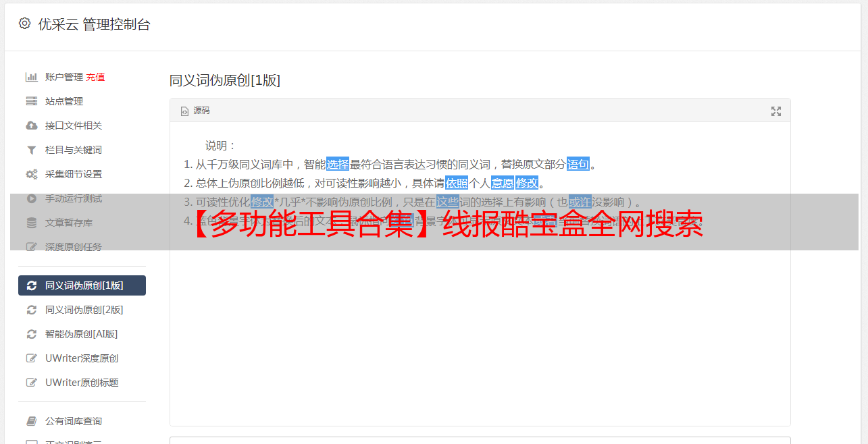Click the edit icon for UWriter深度原创
The height and width of the screenshot is (444, 868).
pos(31,358)
